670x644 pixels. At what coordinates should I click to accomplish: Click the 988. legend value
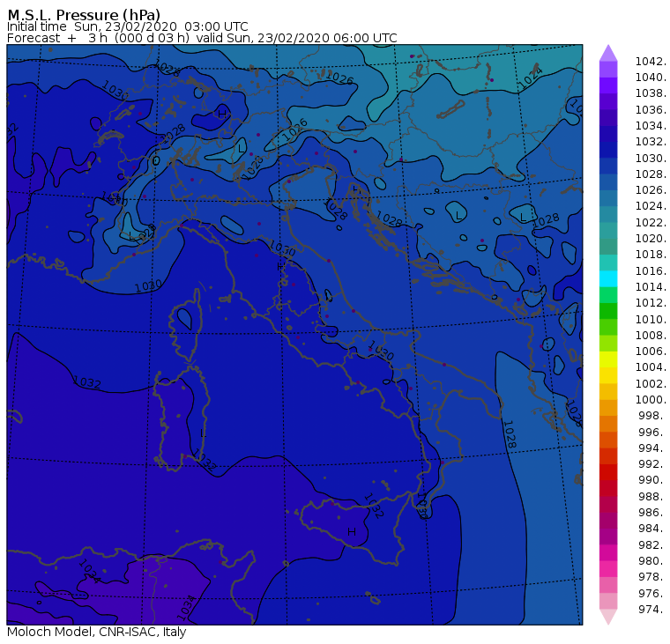click(x=652, y=496)
